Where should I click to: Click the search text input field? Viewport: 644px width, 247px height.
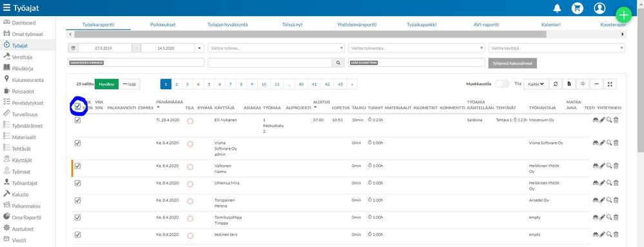270,63
